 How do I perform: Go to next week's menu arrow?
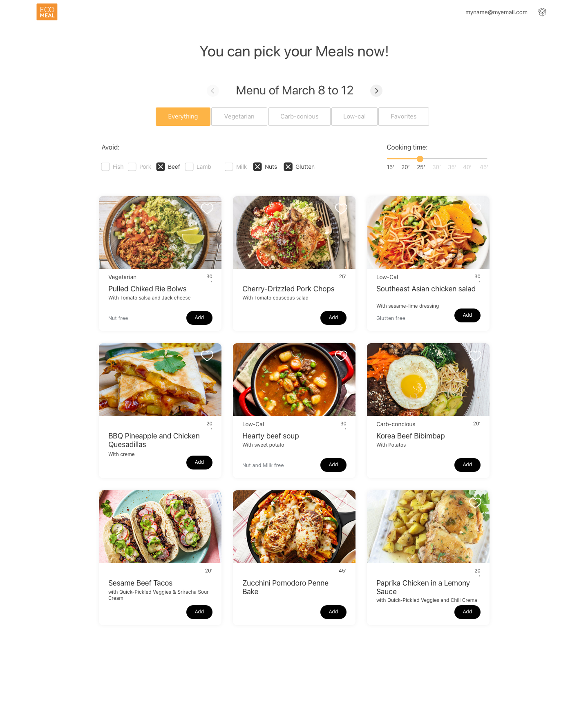click(376, 91)
